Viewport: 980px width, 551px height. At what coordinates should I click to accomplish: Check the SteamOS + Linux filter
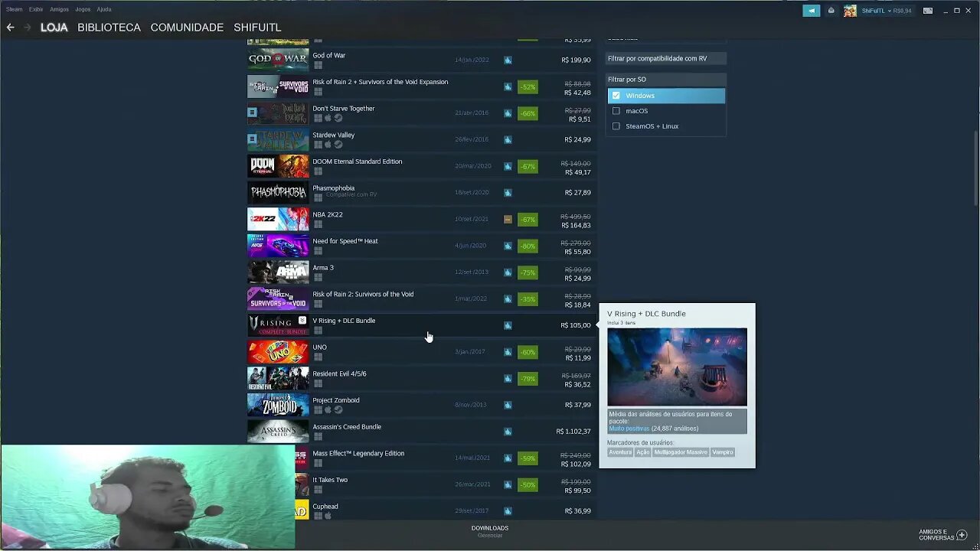[616, 126]
